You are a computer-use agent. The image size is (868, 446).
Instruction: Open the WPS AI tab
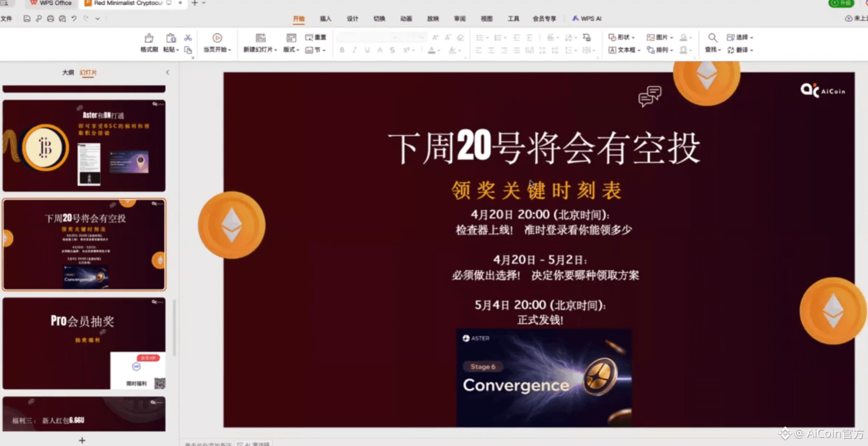click(x=587, y=18)
